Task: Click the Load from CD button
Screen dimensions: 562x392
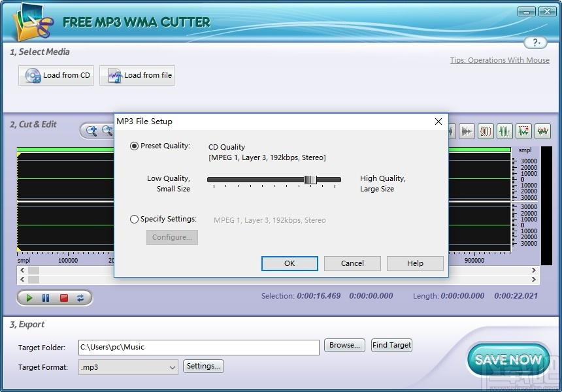Action: 56,75
